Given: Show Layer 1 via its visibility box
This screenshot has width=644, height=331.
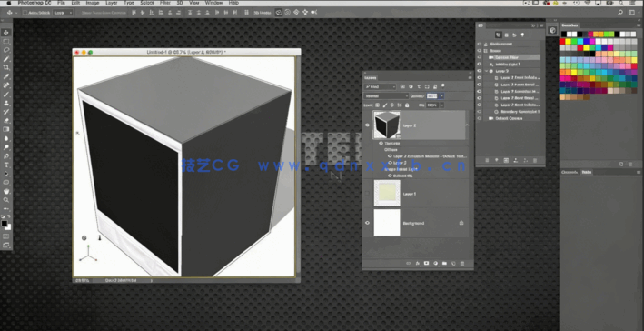Looking at the screenshot, I should click(x=368, y=194).
